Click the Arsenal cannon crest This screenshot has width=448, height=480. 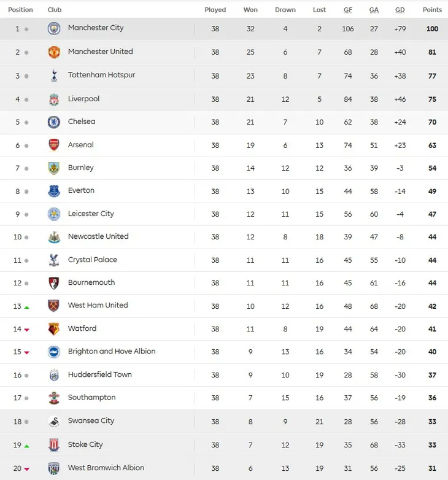coord(54,145)
